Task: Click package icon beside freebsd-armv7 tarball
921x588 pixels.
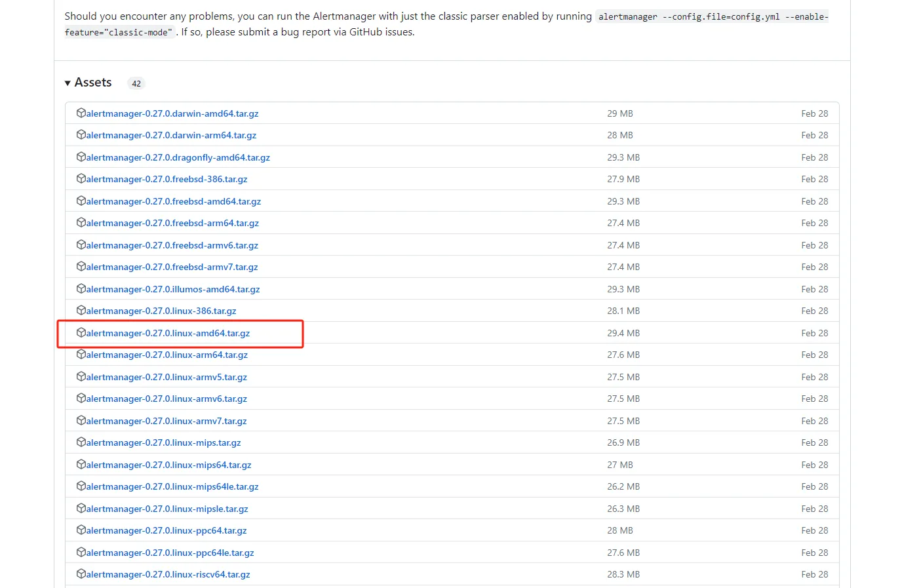Action: coord(81,266)
